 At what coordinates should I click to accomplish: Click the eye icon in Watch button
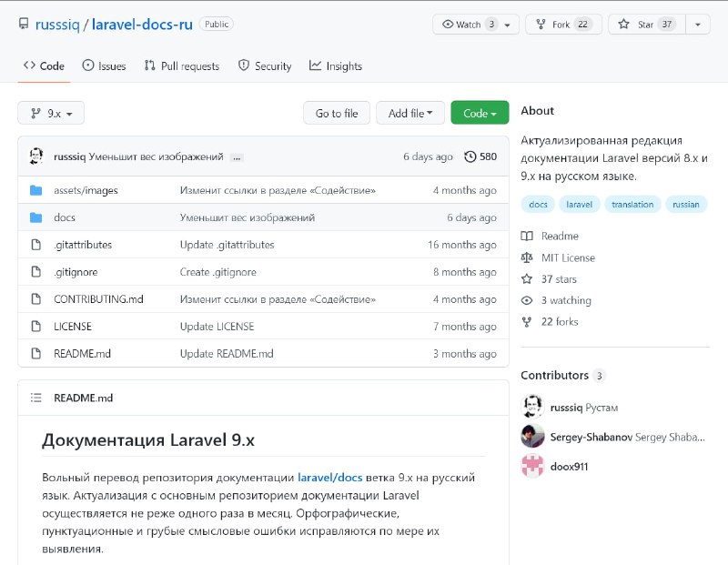click(448, 25)
